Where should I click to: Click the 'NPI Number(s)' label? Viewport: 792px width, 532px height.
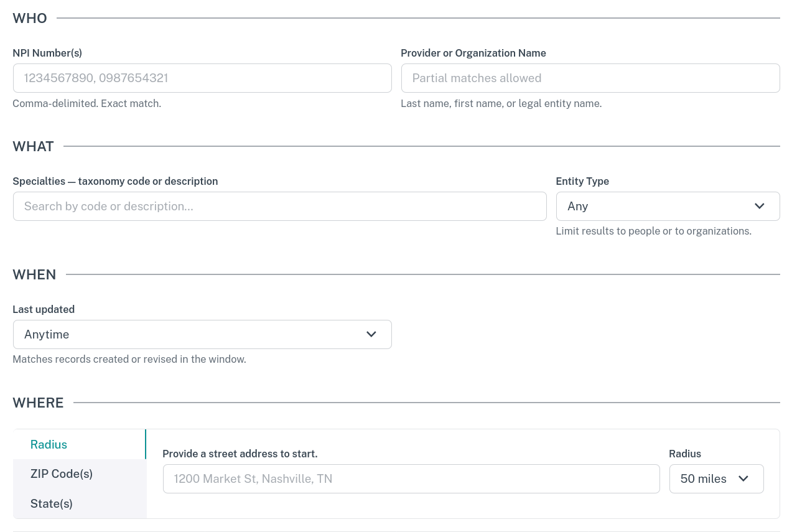[47, 53]
